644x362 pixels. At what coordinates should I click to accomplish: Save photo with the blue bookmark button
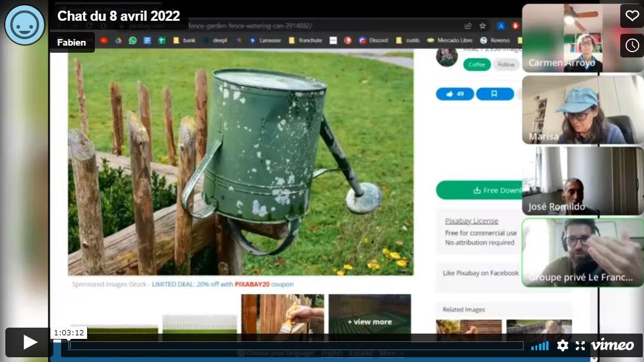coord(495,94)
